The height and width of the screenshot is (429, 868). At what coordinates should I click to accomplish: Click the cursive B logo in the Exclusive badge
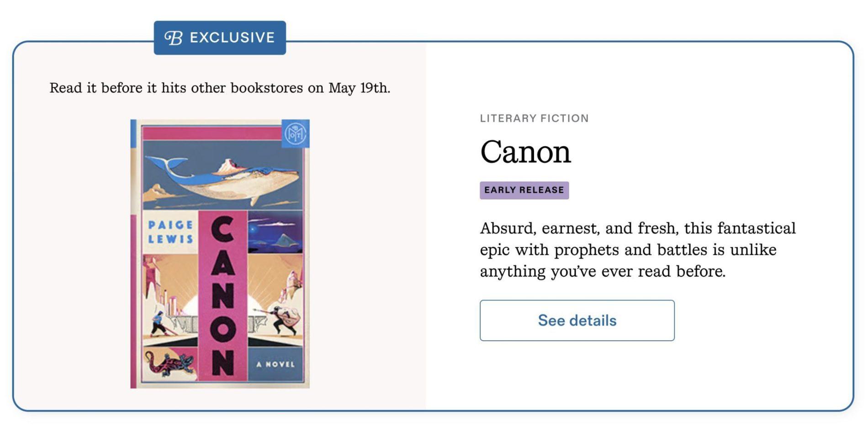[174, 38]
